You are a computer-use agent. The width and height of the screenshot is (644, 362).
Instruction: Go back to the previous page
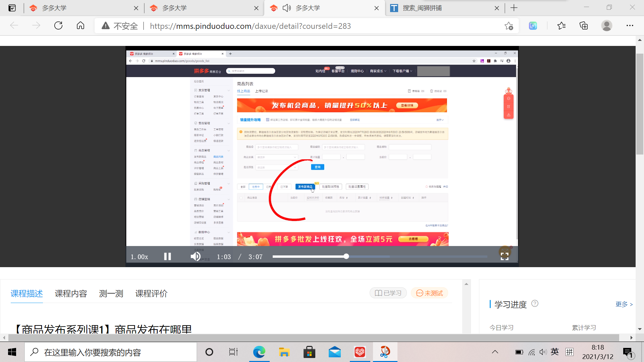coord(14,26)
